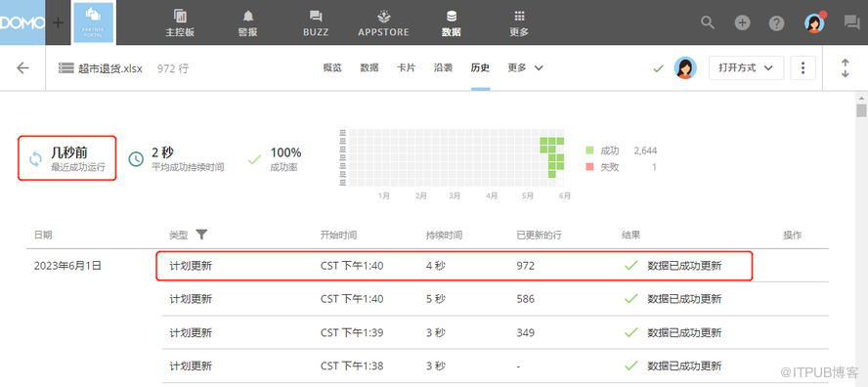Viewport: 868px width, 387px height.
Task: Click the vertical scrollbar thumb
Action: 861,110
